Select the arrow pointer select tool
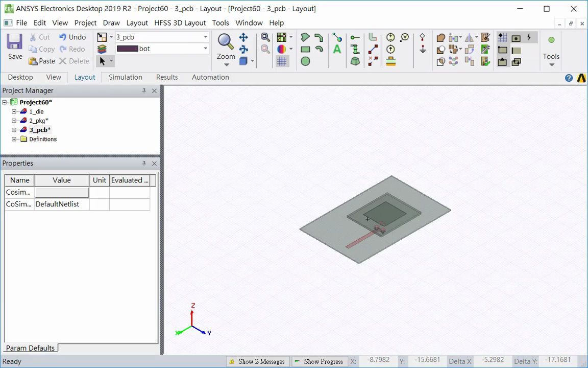588x368 pixels. click(102, 61)
